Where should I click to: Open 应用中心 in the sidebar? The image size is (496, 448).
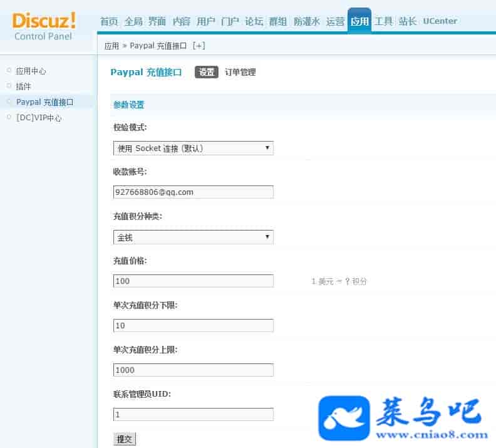pyautogui.click(x=31, y=71)
